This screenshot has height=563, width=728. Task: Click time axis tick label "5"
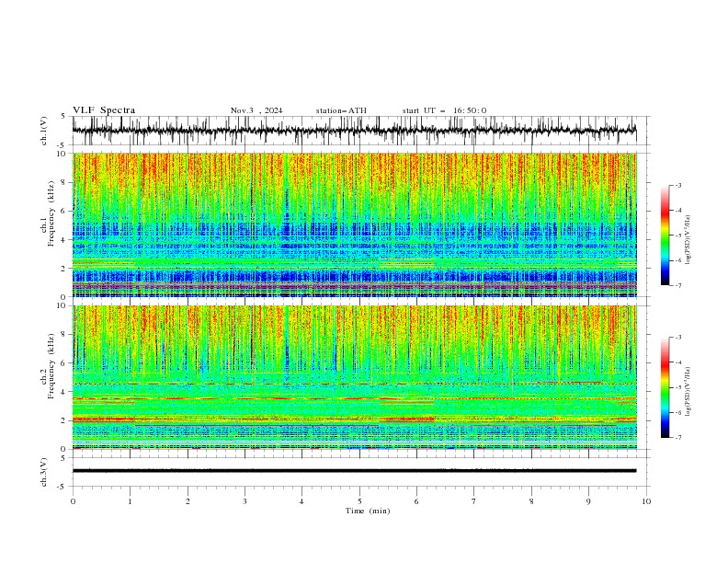359,501
